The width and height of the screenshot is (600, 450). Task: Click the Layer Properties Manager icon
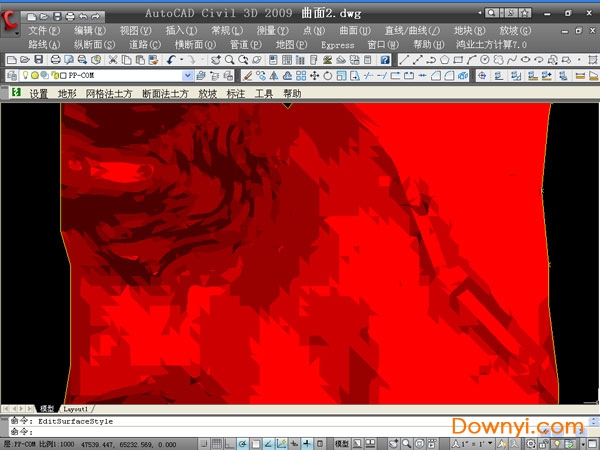(10, 76)
